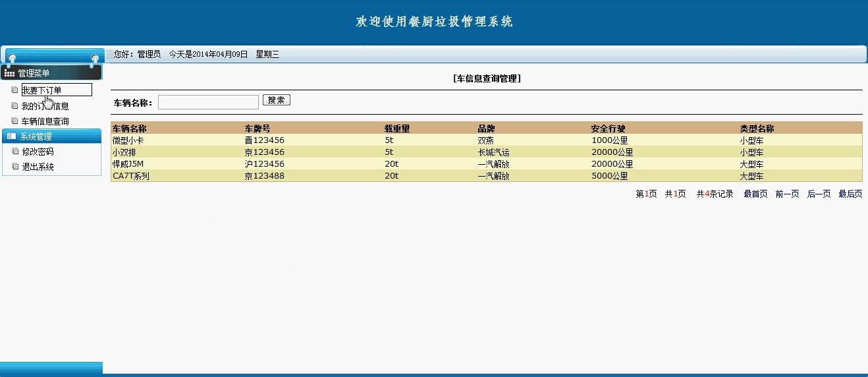Click brand cell 双燕

(x=485, y=140)
